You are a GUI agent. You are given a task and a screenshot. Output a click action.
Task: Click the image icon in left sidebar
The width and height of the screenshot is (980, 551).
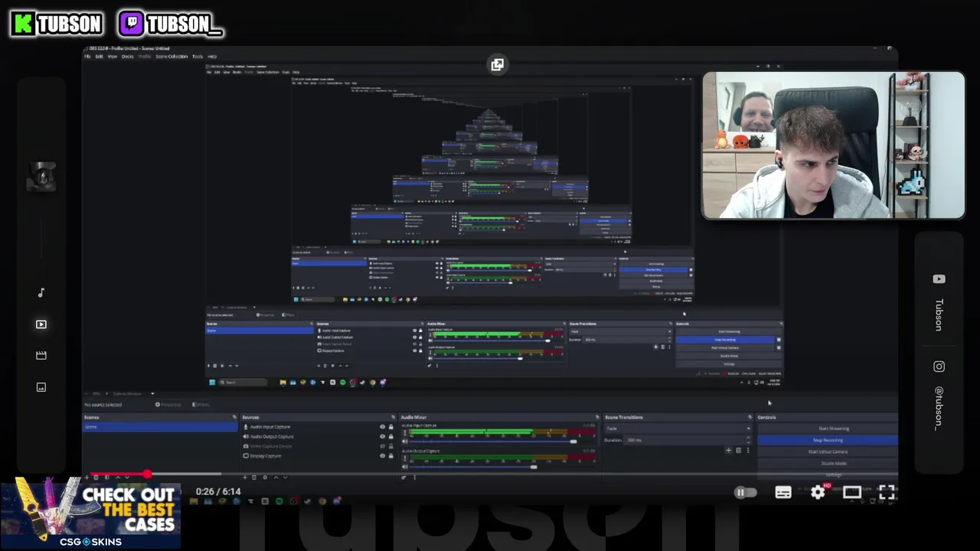coord(41,387)
